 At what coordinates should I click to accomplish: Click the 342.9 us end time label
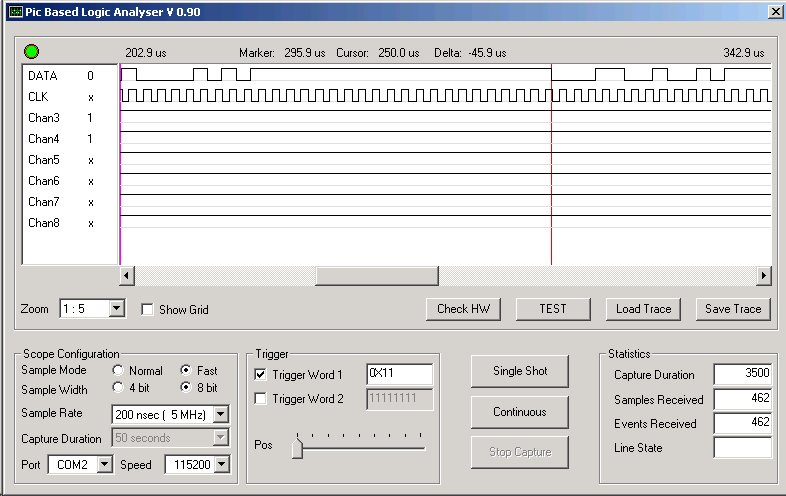744,53
